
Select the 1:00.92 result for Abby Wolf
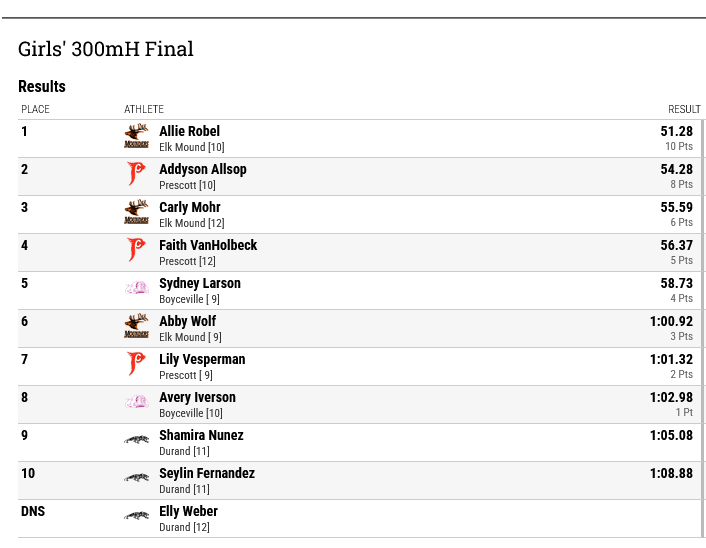[x=671, y=321]
